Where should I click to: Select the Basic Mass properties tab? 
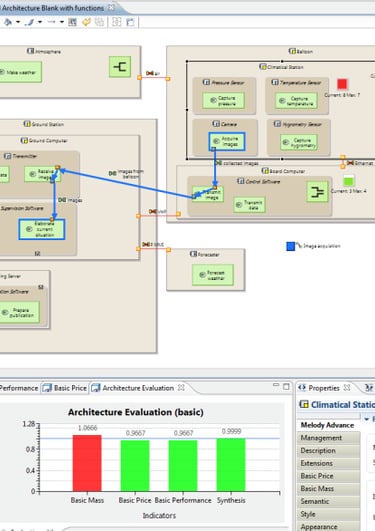pos(328,489)
